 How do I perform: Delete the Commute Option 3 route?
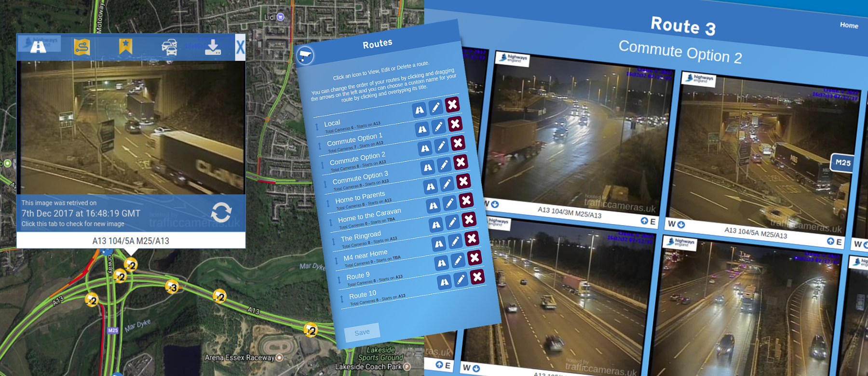point(461,162)
